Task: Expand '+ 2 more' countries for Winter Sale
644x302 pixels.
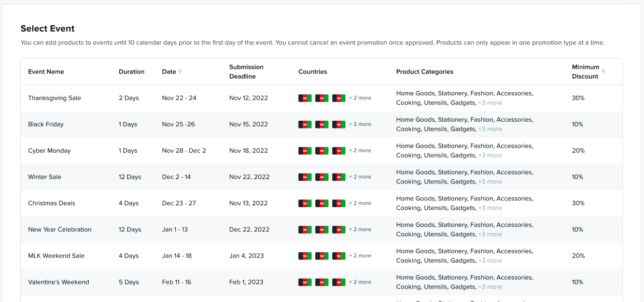Action: (360, 177)
